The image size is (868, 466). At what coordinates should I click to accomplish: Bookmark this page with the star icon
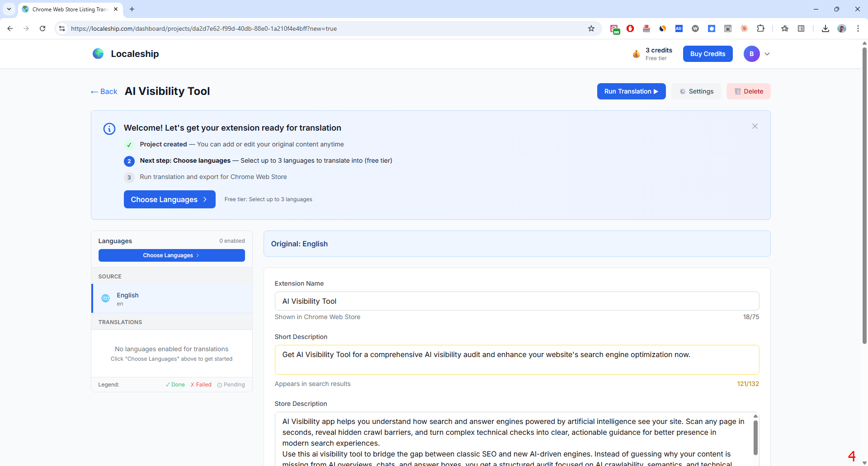(591, 28)
